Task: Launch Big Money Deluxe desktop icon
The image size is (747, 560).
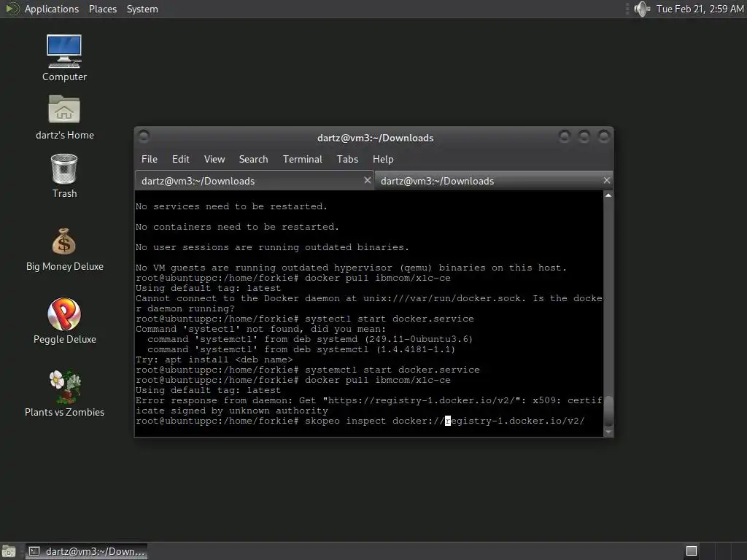Action: point(64,249)
